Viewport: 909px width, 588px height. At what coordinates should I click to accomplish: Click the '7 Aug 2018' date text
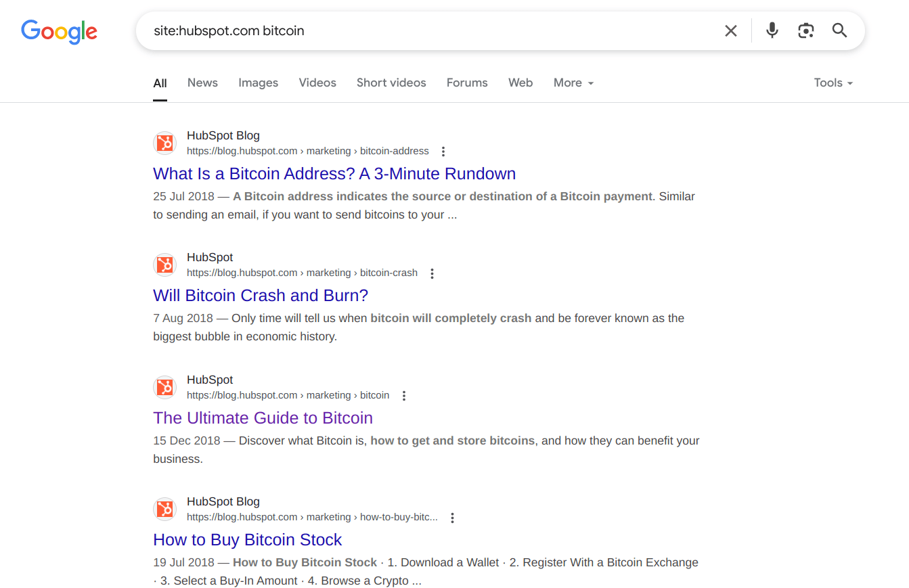(x=183, y=318)
